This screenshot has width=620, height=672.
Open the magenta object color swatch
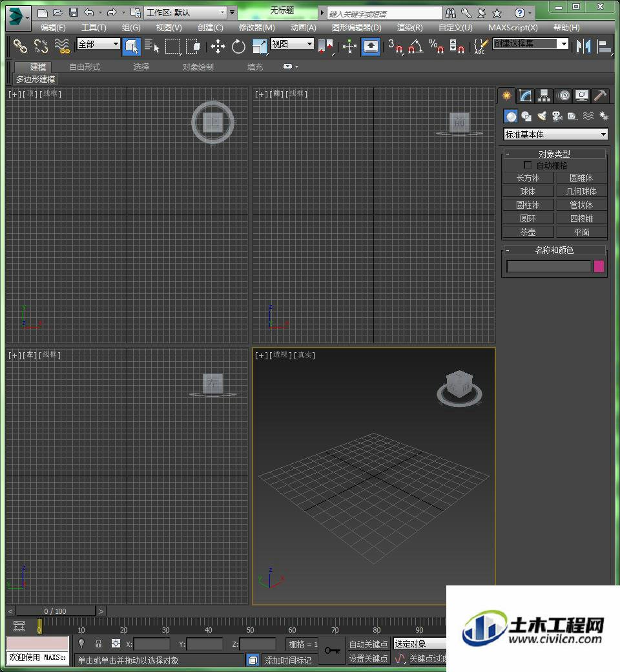tap(599, 266)
